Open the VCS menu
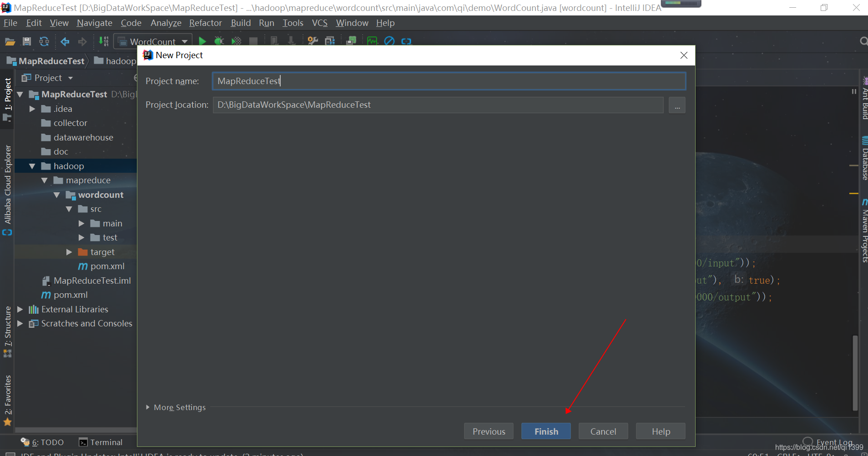This screenshot has width=868, height=456. point(320,23)
